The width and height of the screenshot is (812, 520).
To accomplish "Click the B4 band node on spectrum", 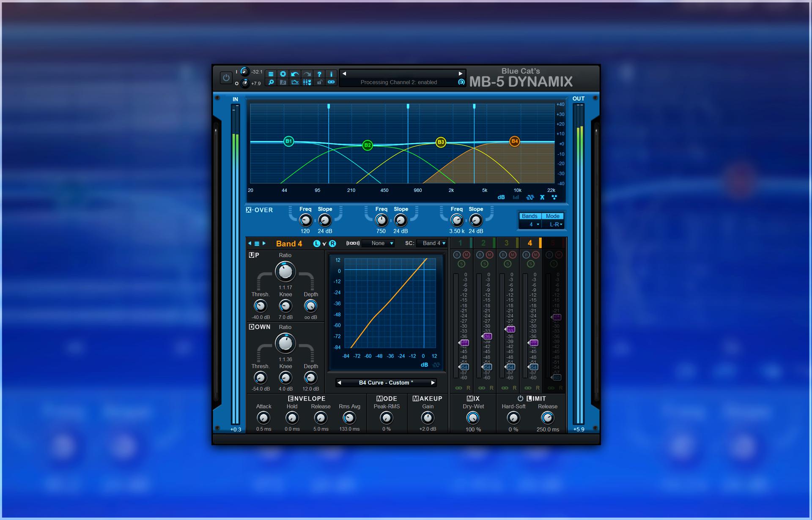I will [x=514, y=141].
